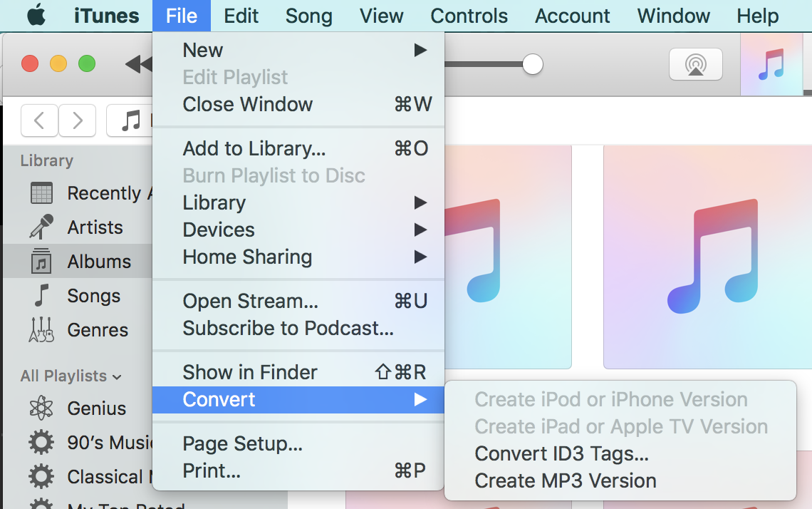
Task: Expand the New submenu
Action: [x=298, y=51]
